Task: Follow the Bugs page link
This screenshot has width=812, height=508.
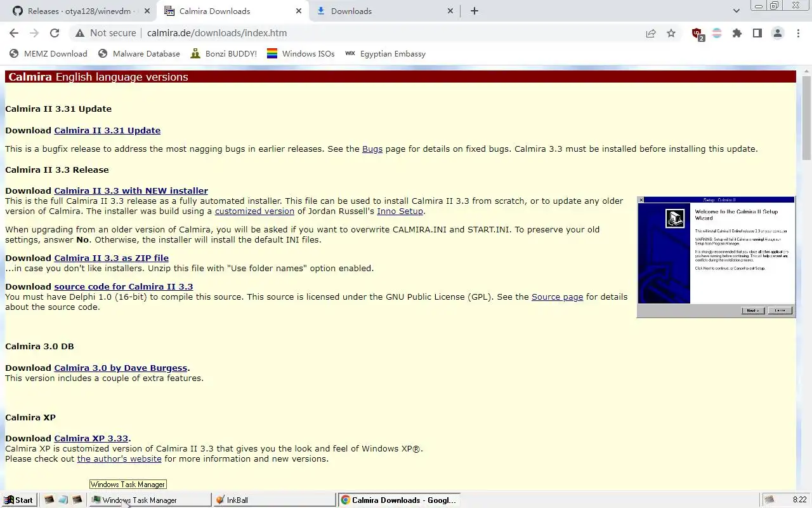Action: click(372, 149)
